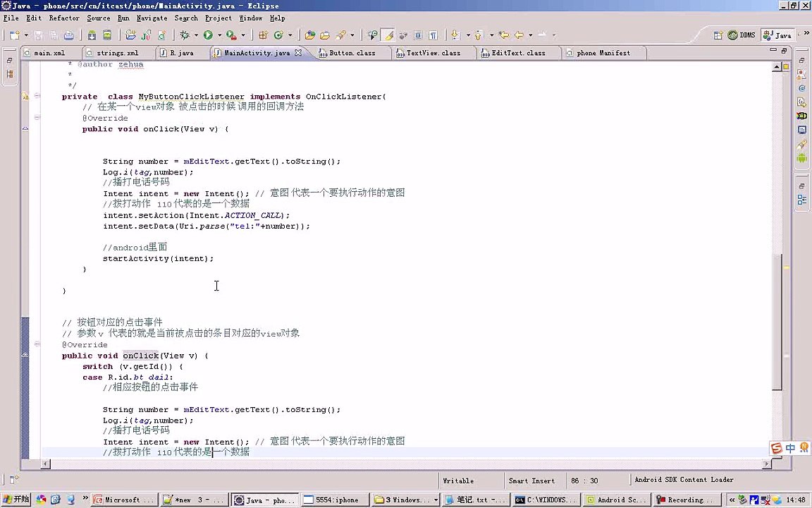Click the New Android Project icon
This screenshot has height=508, width=812.
[x=130, y=35]
